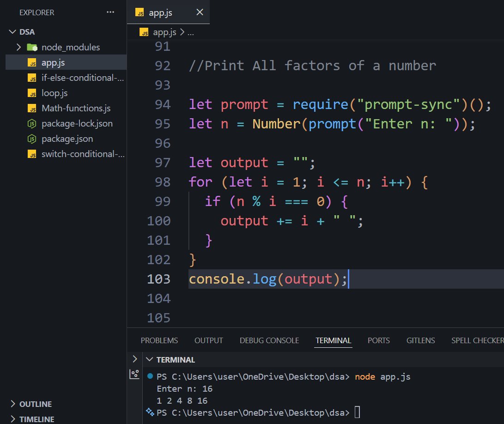Image resolution: width=504 pixels, height=424 pixels.
Task: Expand the TIMELINE section
Action: pos(13,419)
